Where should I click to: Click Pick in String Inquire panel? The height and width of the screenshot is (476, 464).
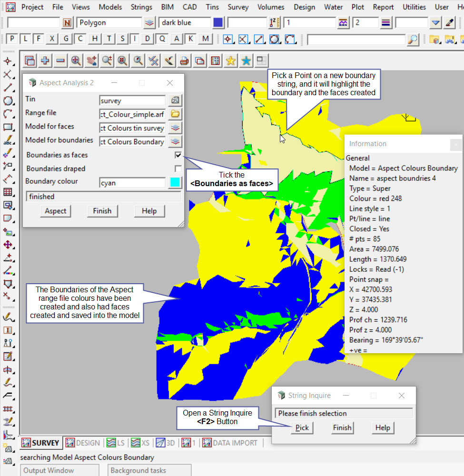pyautogui.click(x=302, y=427)
